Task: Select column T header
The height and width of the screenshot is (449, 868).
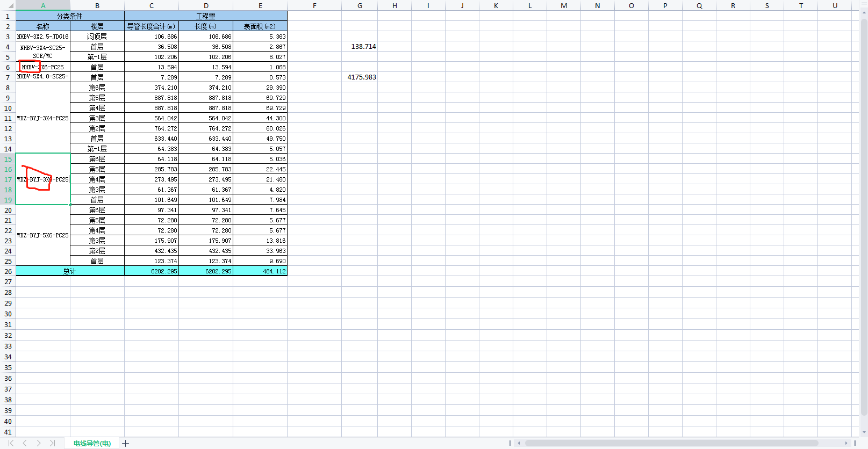Action: point(801,5)
